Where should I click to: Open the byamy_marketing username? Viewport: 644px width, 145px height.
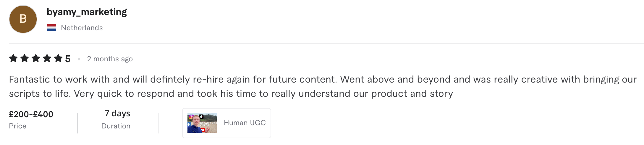point(87,12)
